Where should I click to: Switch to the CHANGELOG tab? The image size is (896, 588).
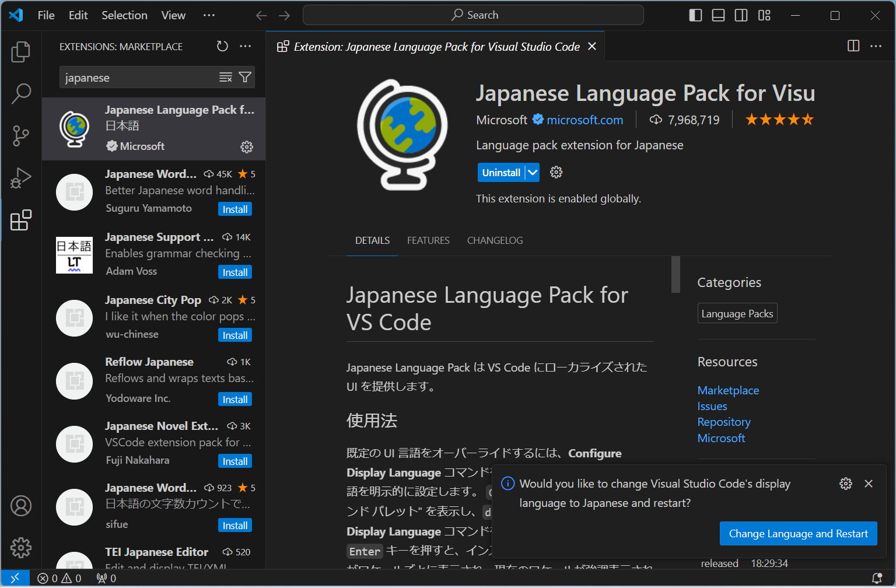click(x=495, y=240)
